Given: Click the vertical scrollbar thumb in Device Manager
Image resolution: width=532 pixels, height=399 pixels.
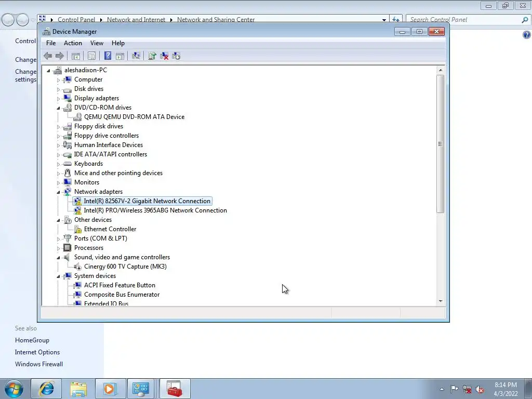Looking at the screenshot, I should (x=441, y=144).
